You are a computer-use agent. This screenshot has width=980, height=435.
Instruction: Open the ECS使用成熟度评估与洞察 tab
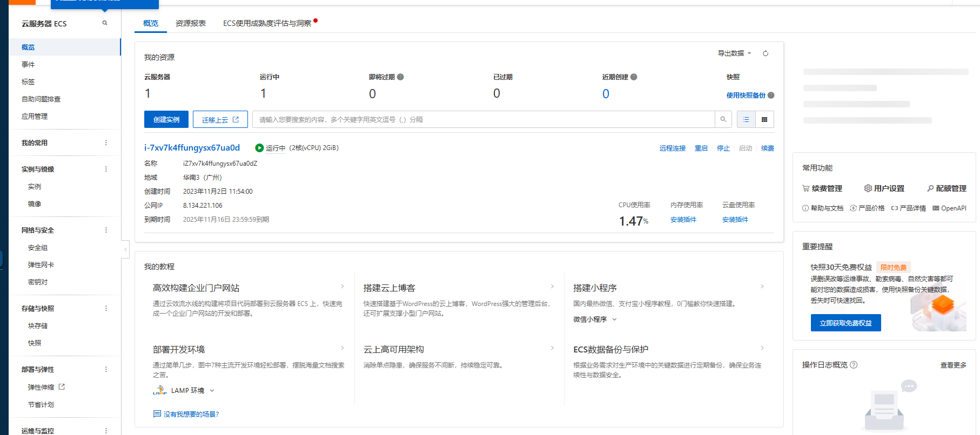267,23
